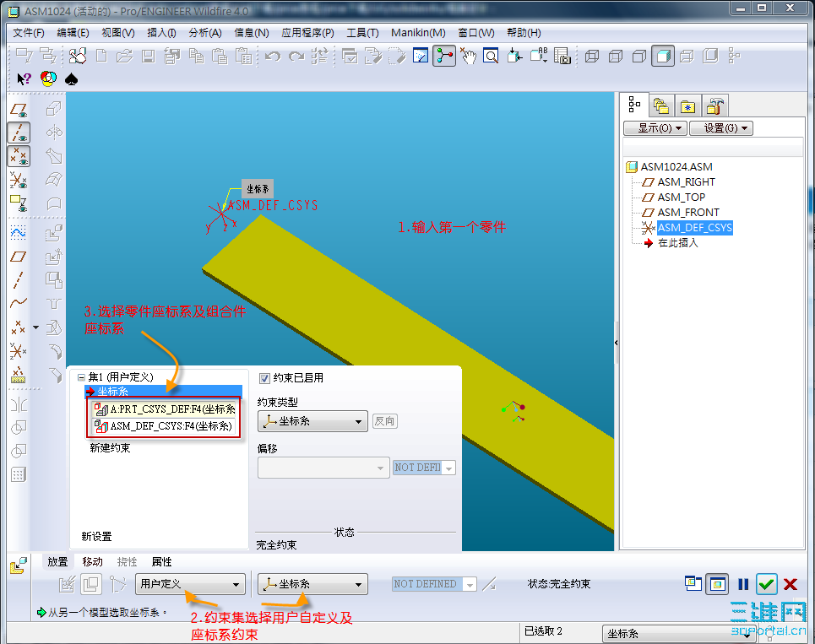Screen dimensions: 815x644
Task: Open the 偏移 dropdown in panel
Action: [x=323, y=468]
